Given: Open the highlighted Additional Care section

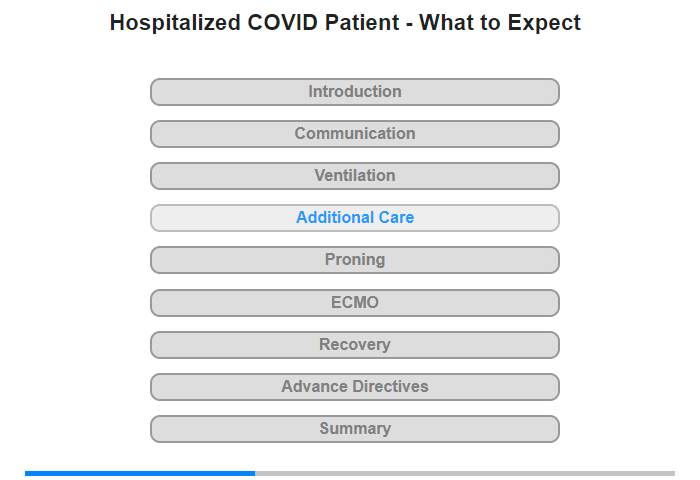Looking at the screenshot, I should coord(354,218).
